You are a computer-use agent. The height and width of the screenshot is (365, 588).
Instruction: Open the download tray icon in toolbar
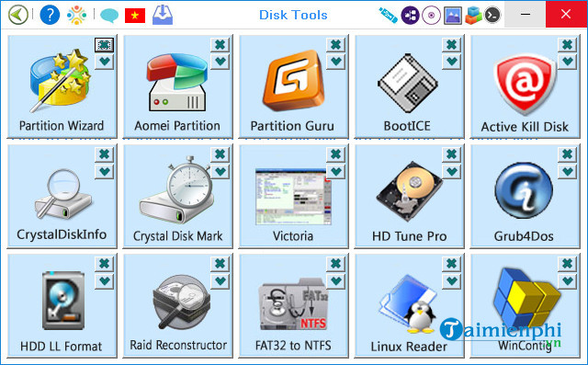[x=163, y=15]
